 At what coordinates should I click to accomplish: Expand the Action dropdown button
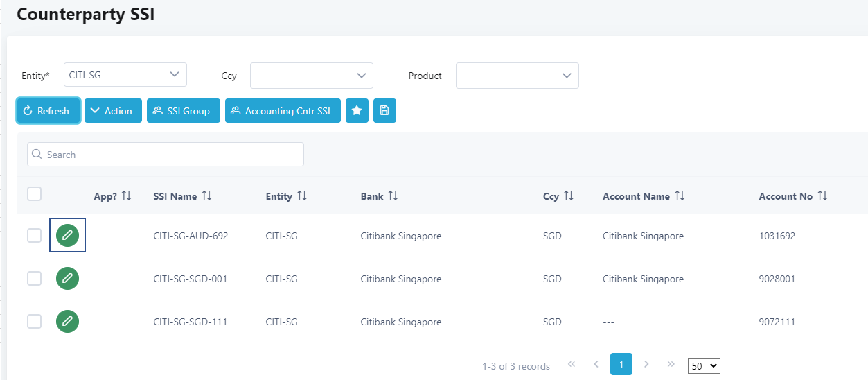click(x=113, y=111)
